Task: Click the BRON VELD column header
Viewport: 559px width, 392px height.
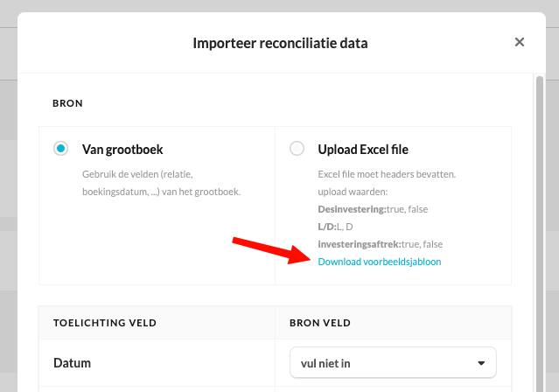Action: click(322, 323)
